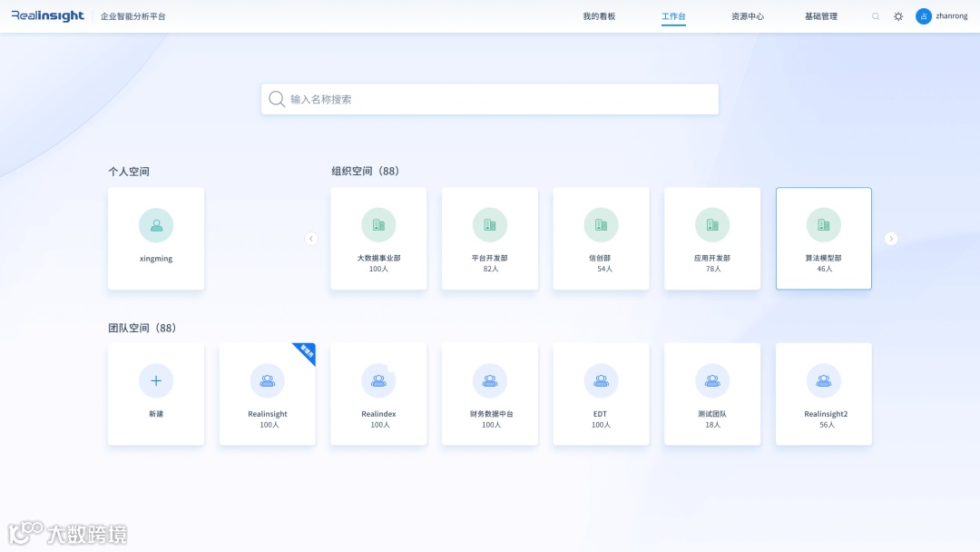Click the Realinsight logo
Viewport: 980px width, 552px height.
tap(47, 16)
